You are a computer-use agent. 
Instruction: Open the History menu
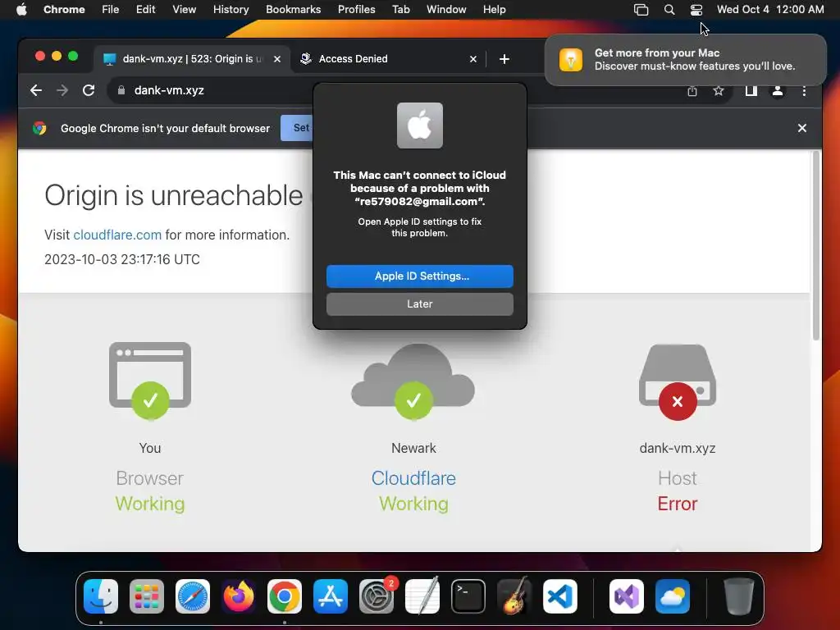click(231, 9)
